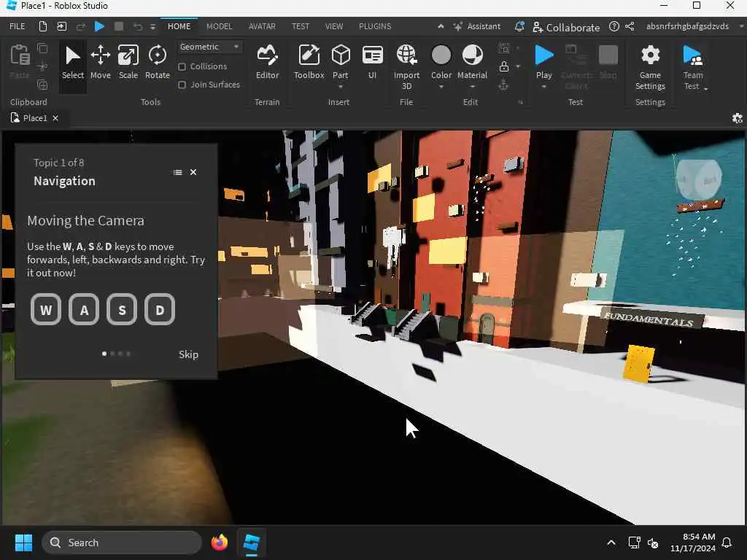Expand the Play dropdown arrow

pyautogui.click(x=543, y=87)
